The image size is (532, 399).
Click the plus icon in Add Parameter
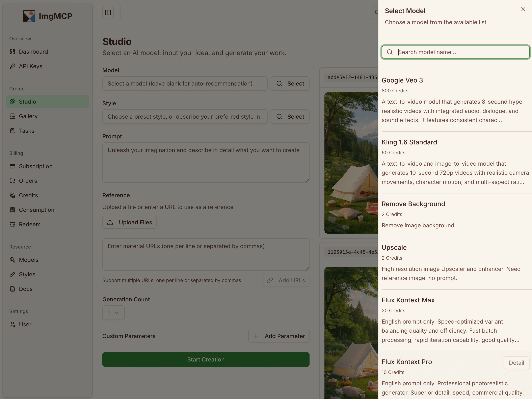(x=256, y=336)
